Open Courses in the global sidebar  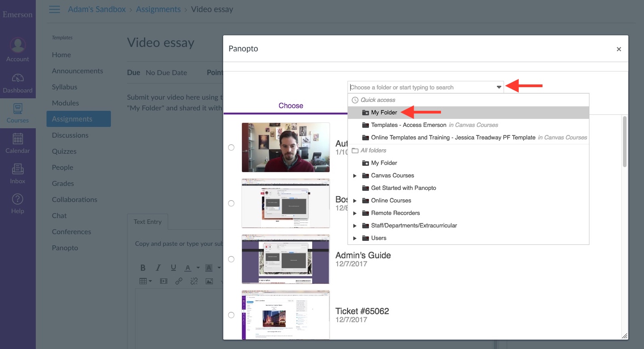[x=18, y=113]
